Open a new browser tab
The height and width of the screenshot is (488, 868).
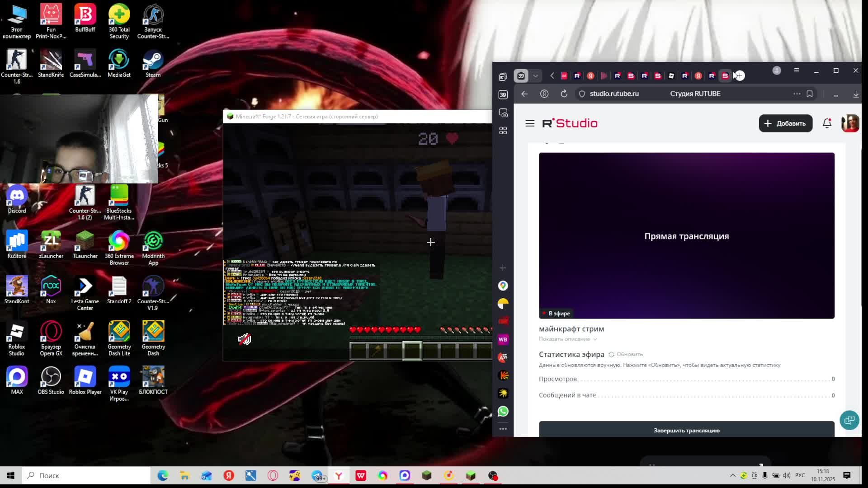[x=740, y=76]
